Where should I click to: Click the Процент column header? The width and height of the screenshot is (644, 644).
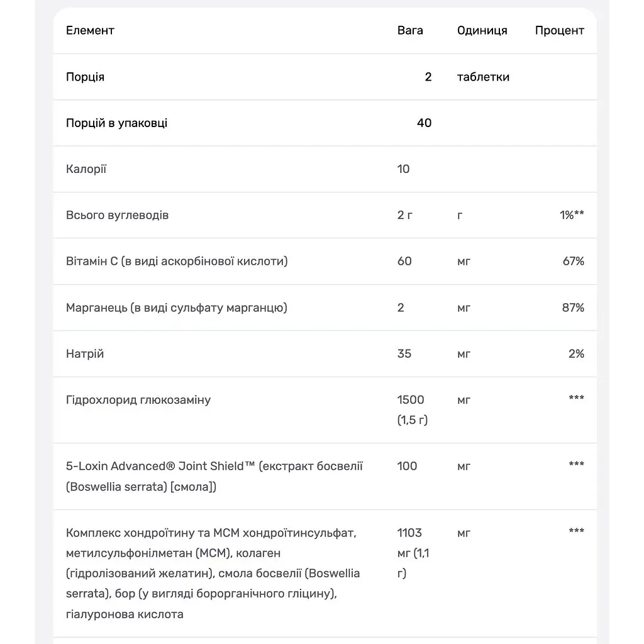[x=559, y=30]
